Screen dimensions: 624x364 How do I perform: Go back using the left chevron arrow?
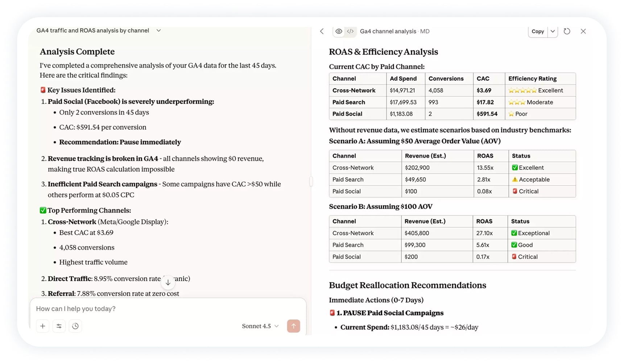[322, 31]
